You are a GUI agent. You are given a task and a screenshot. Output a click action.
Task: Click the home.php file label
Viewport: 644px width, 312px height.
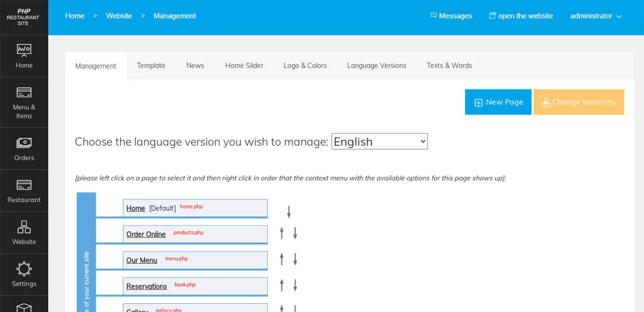191,206
